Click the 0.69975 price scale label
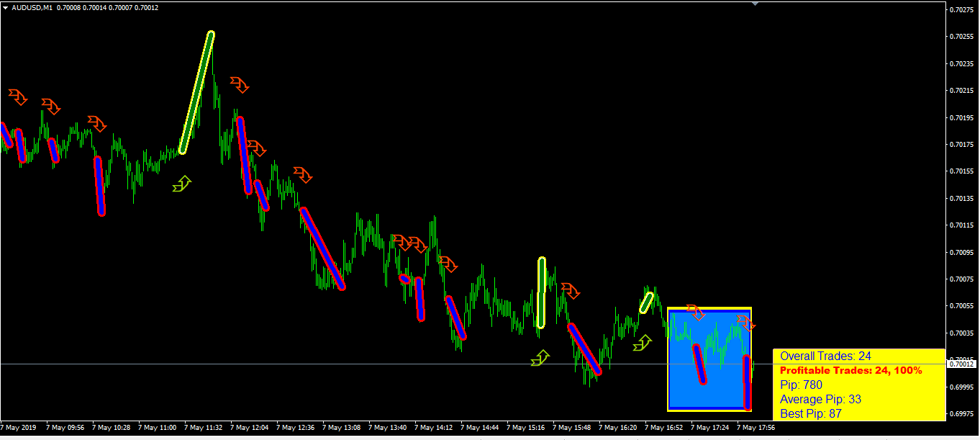 [963, 414]
